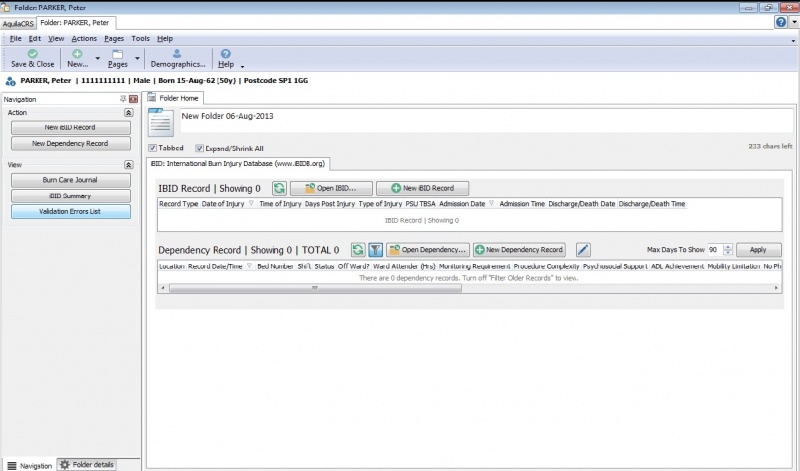Click New Dependency Record in Navigation panel
The width and height of the screenshot is (800, 471).
(70, 143)
